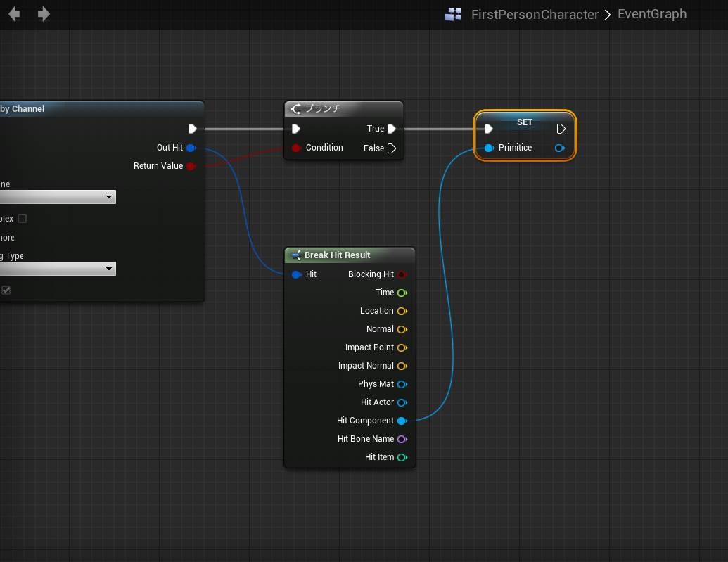Click the Condition input pin
The width and height of the screenshot is (728, 562).
[x=296, y=148]
